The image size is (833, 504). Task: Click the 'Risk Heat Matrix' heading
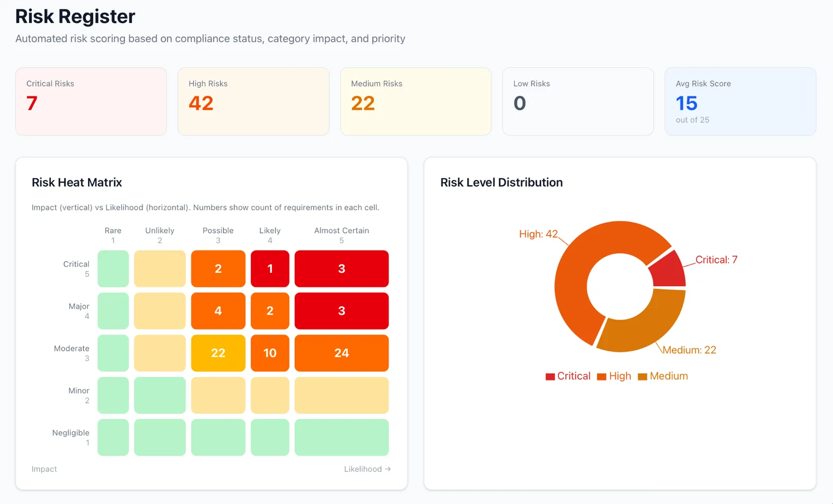77,182
